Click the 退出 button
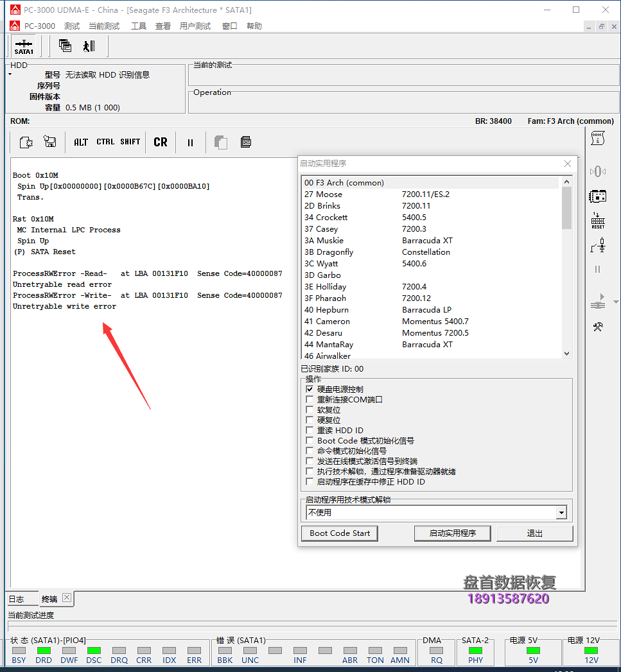 [x=535, y=533]
